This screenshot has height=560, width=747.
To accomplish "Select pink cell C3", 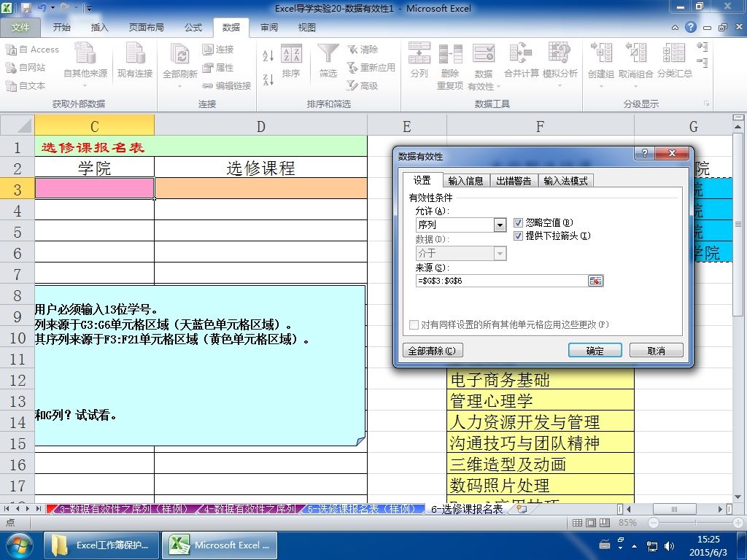I will coord(94,188).
